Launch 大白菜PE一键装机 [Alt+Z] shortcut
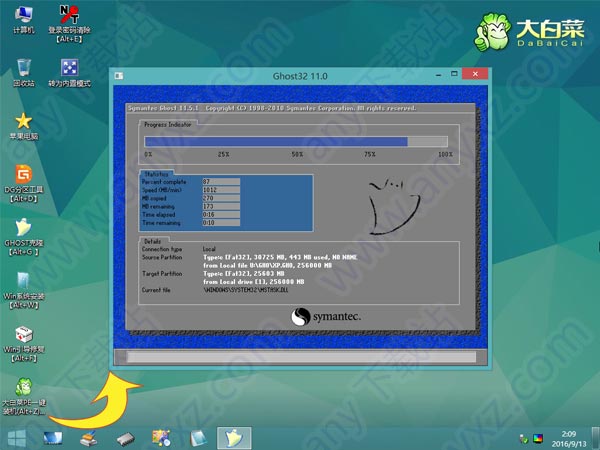Screen dimensions: 600x450 tap(24, 396)
